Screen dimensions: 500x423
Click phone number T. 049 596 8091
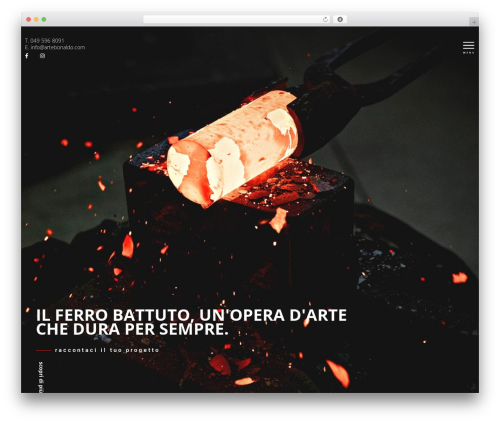[x=44, y=41]
